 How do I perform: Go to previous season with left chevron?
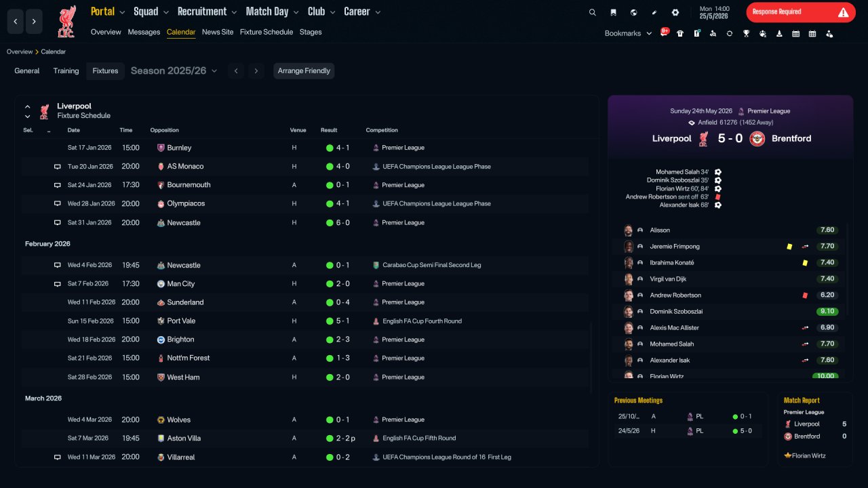click(235, 70)
